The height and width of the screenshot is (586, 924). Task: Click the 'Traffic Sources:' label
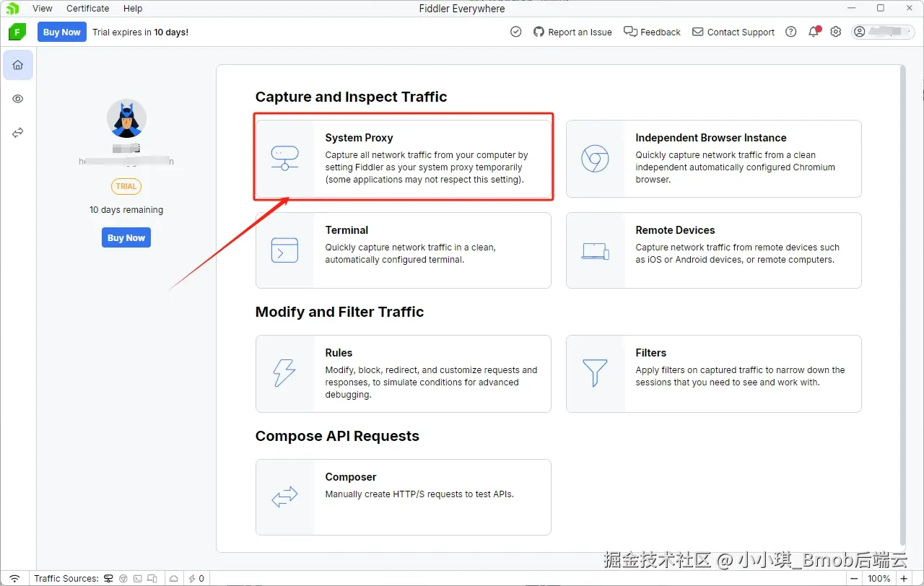[66, 578]
